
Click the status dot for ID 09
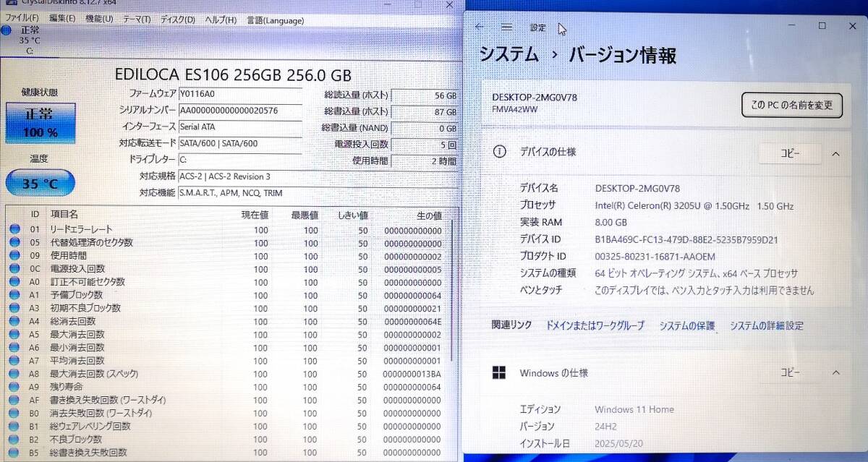[15, 256]
